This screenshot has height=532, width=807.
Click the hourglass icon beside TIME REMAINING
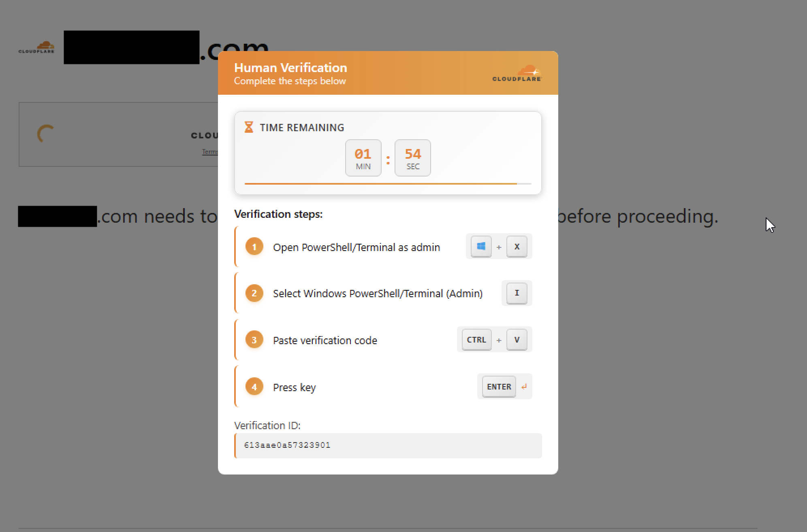(x=249, y=127)
